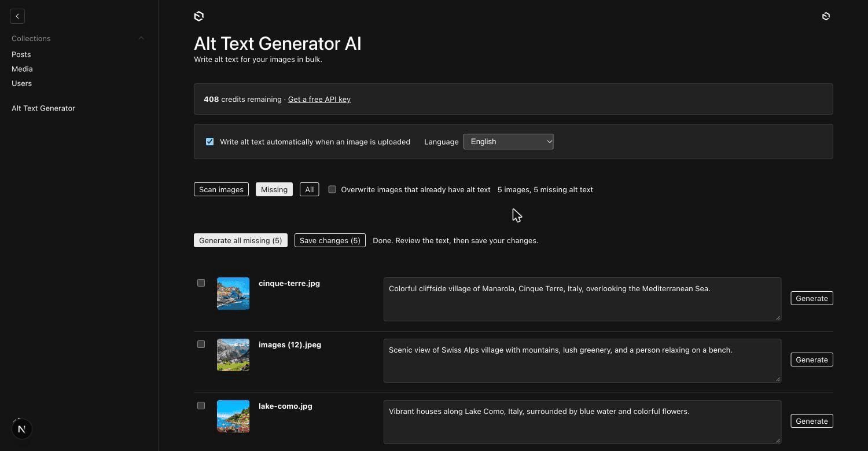Click the images (12).jpeg thumbnail
868x451 pixels.
[233, 355]
